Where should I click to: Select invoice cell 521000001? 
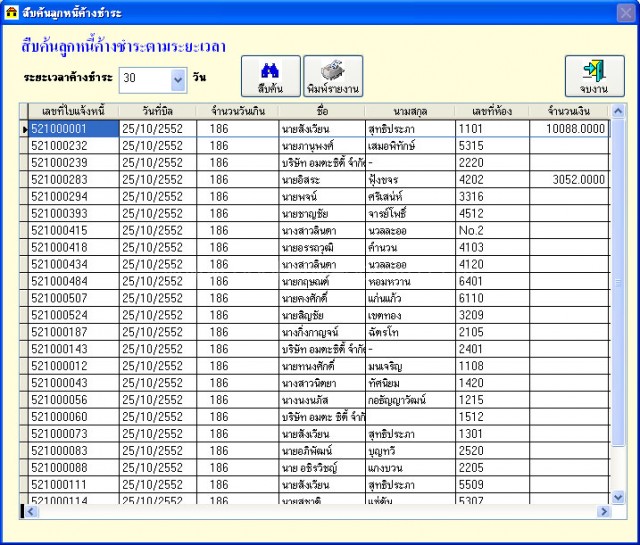click(x=74, y=129)
